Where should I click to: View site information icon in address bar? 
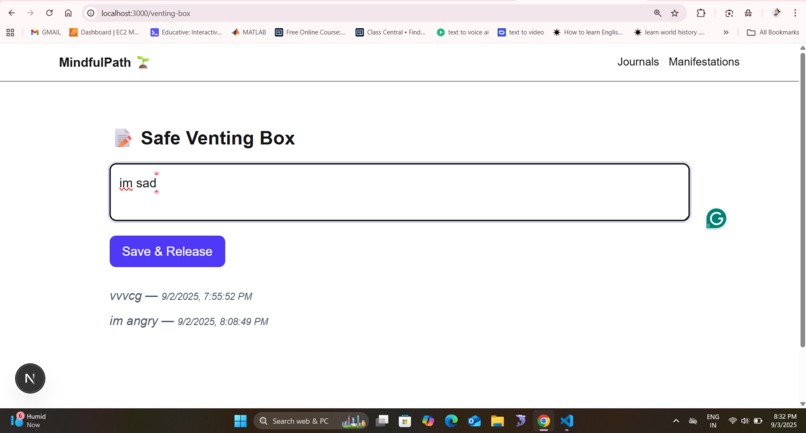(x=91, y=13)
